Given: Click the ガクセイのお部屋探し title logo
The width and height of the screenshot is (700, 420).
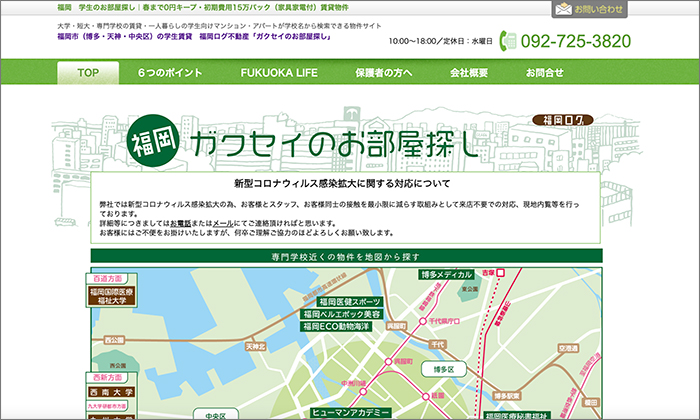Looking at the screenshot, I should (335, 144).
